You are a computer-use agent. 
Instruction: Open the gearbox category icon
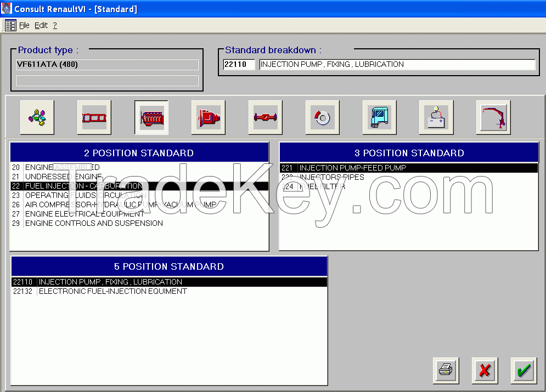coord(209,117)
